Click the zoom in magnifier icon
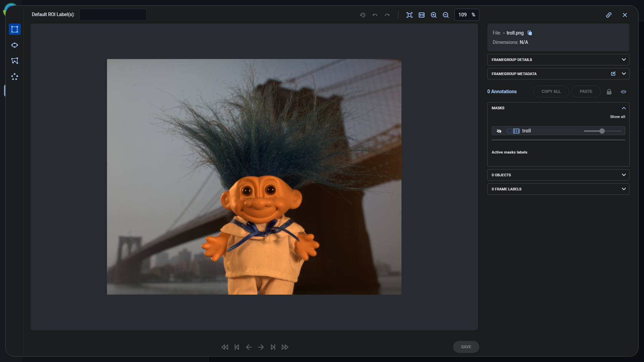This screenshot has height=362, width=644. coord(434,15)
